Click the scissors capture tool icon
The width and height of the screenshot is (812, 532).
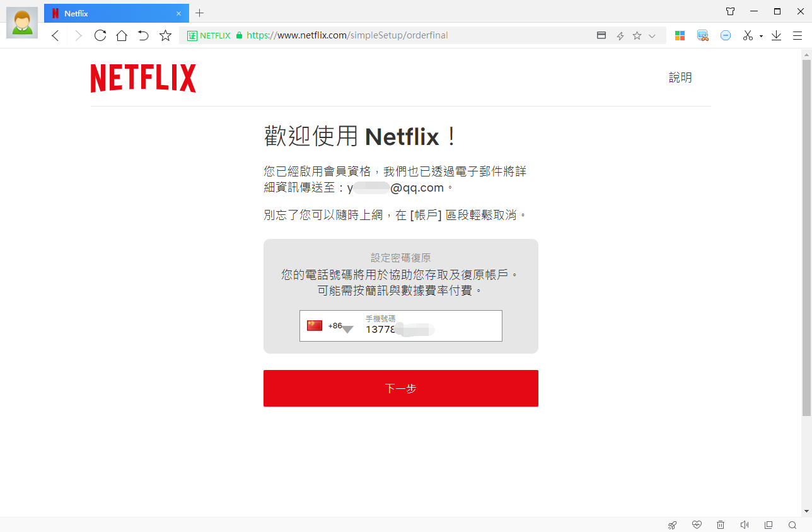[748, 36]
